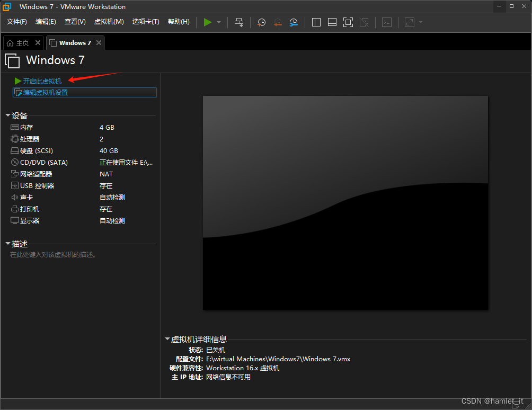Open the 编辑(E) menu
Screen dimensions: 532x410
[46, 22]
